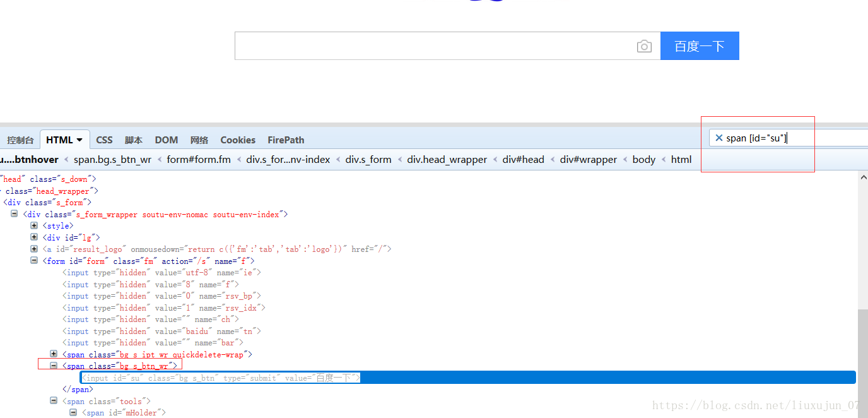Open the HTML tab dropdown arrow
This screenshot has width=868, height=418.
(79, 140)
